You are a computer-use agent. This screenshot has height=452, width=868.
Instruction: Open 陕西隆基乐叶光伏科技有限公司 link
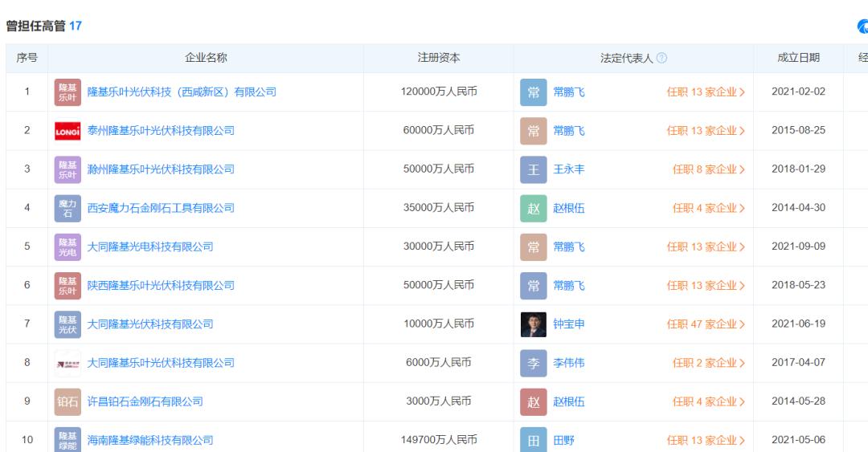161,286
